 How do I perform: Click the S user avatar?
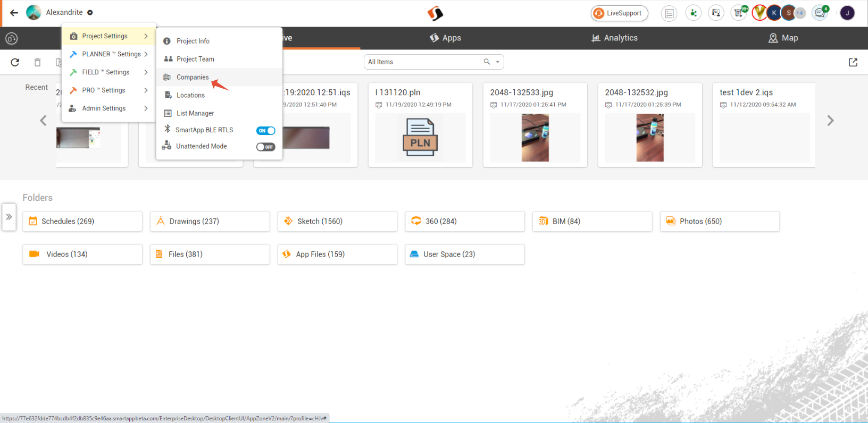[x=789, y=13]
